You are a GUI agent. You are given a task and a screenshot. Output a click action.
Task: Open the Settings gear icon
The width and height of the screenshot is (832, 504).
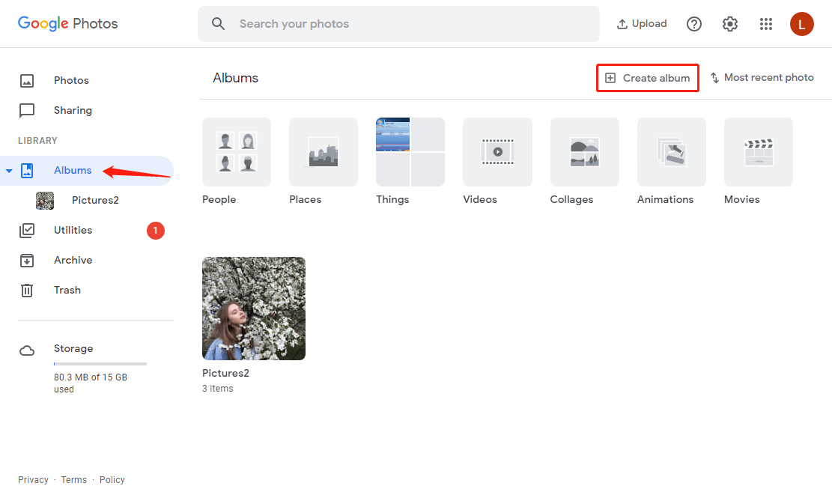pos(730,24)
